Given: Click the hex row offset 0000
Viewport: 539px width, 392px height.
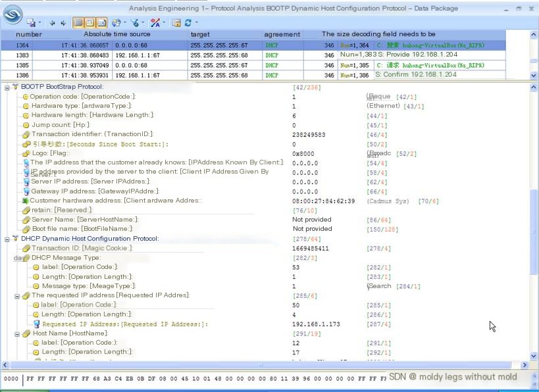Looking at the screenshot, I should click(11, 379).
